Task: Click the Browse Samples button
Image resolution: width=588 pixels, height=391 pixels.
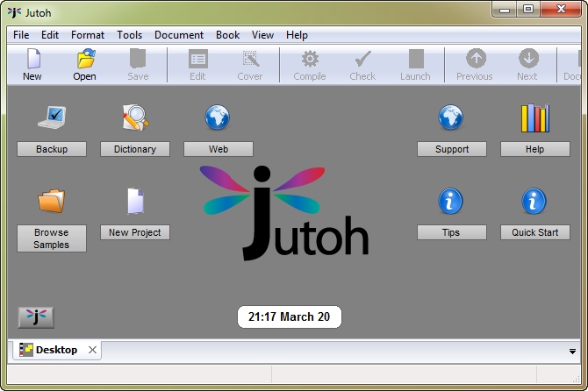Action: pos(52,238)
